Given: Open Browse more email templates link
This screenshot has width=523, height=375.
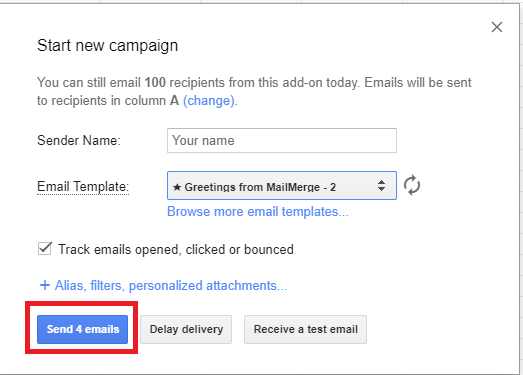Looking at the screenshot, I should coord(258,212).
